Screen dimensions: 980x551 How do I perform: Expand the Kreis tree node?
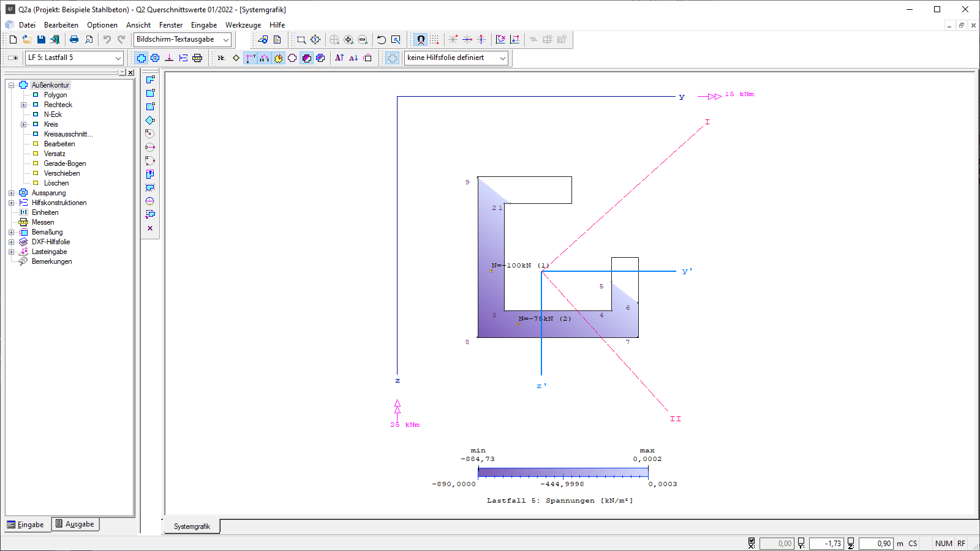point(23,124)
